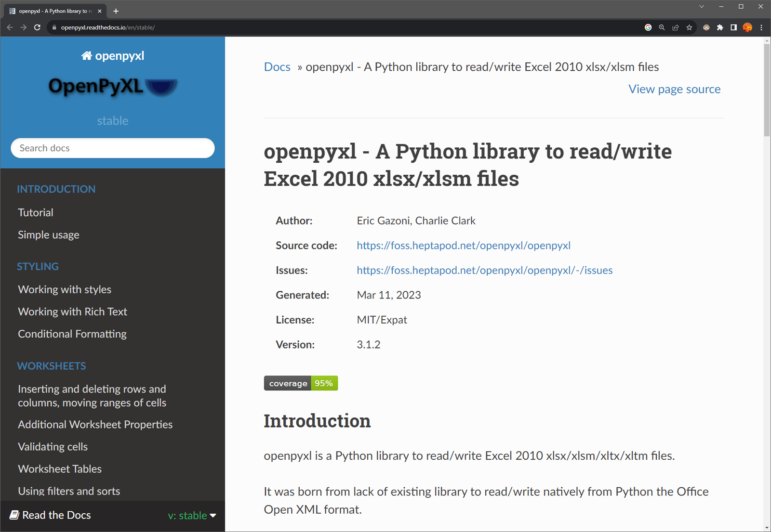Image resolution: width=771 pixels, height=532 pixels.
Task: Toggle the browser side panel icon
Action: (733, 27)
